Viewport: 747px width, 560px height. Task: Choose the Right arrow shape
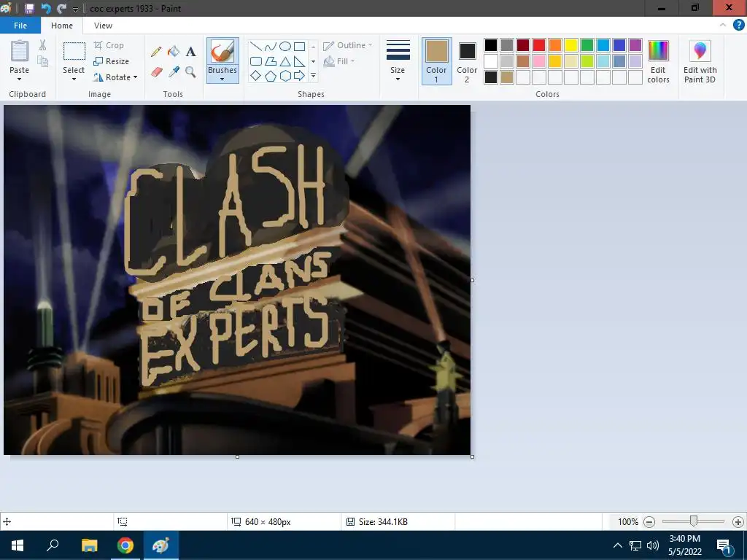point(300,76)
